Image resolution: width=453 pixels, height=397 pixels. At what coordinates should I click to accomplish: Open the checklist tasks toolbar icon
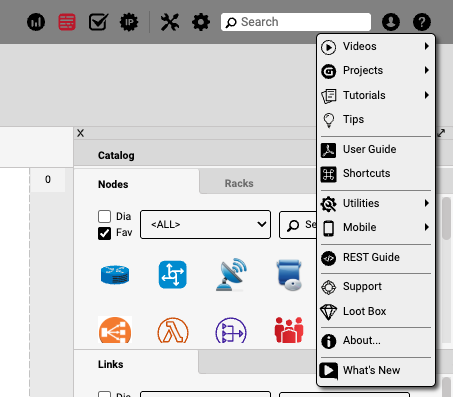coord(98,22)
